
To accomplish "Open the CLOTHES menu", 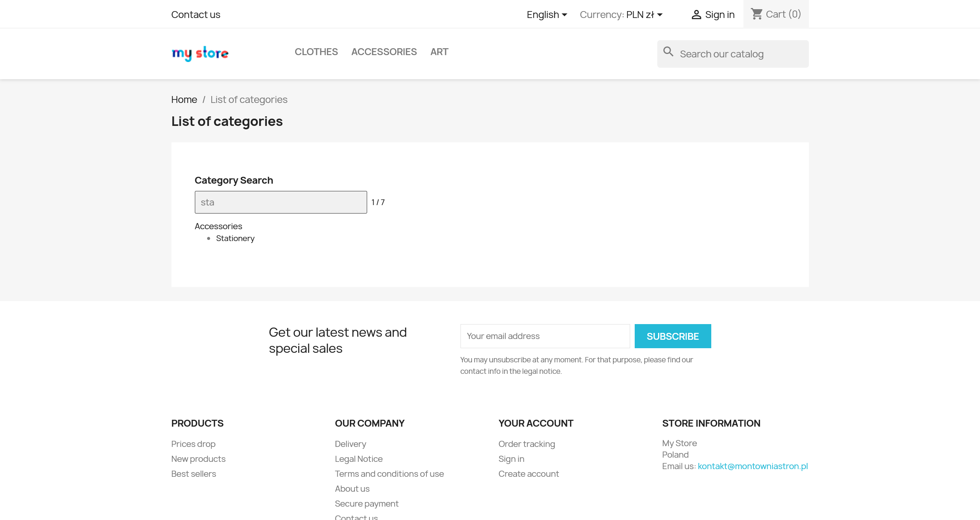I will pyautogui.click(x=316, y=52).
